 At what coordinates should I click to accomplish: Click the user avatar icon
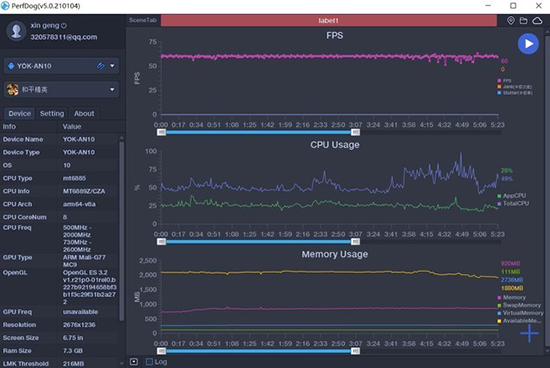pos(16,31)
